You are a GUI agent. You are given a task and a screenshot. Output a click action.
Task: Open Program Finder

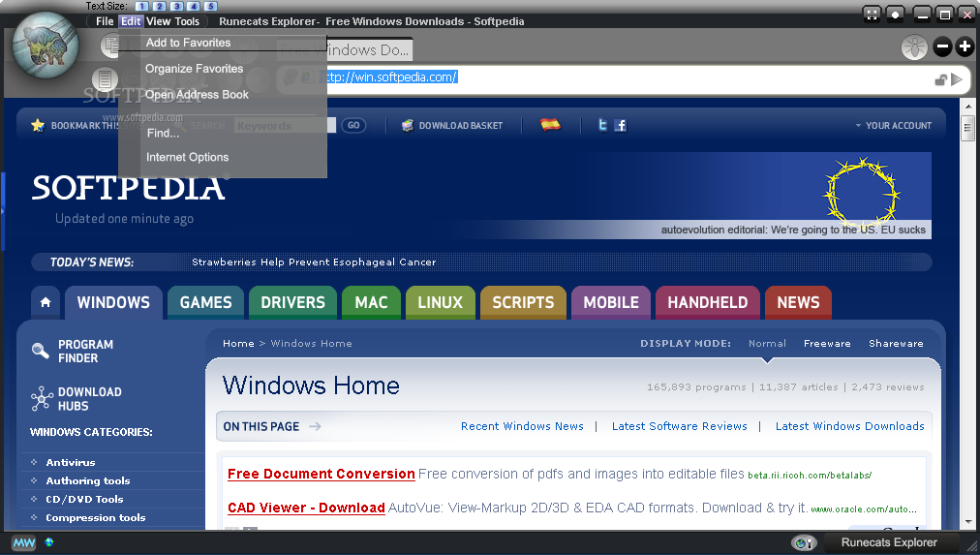click(x=85, y=352)
